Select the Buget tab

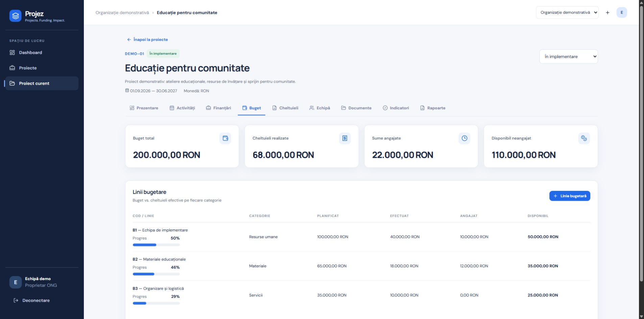click(x=252, y=108)
